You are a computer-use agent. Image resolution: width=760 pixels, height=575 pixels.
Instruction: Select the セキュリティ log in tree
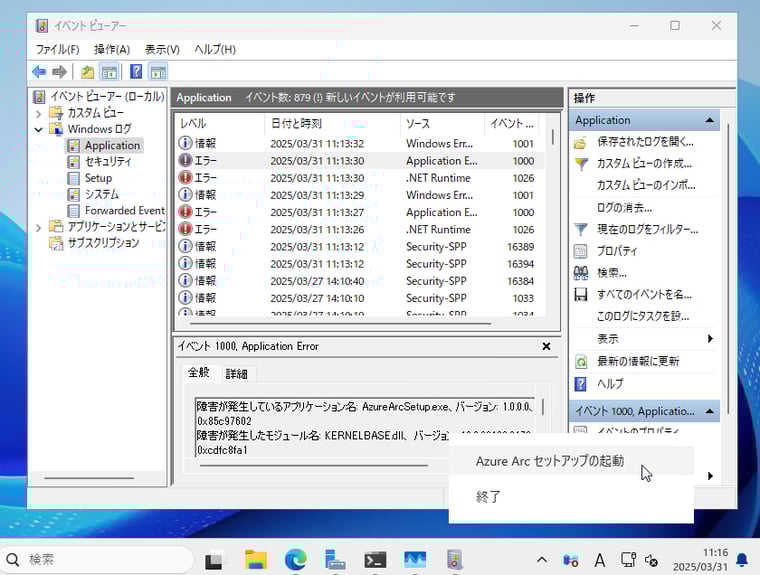(x=99, y=161)
